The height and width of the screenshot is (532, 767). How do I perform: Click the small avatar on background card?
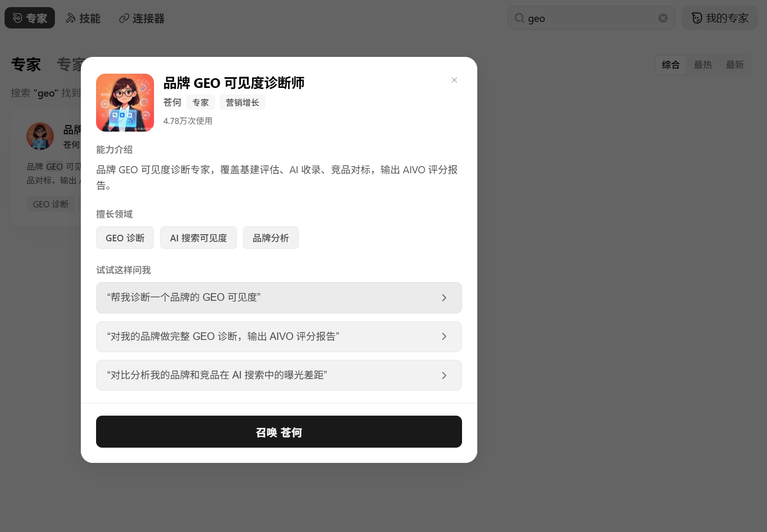pos(40,136)
